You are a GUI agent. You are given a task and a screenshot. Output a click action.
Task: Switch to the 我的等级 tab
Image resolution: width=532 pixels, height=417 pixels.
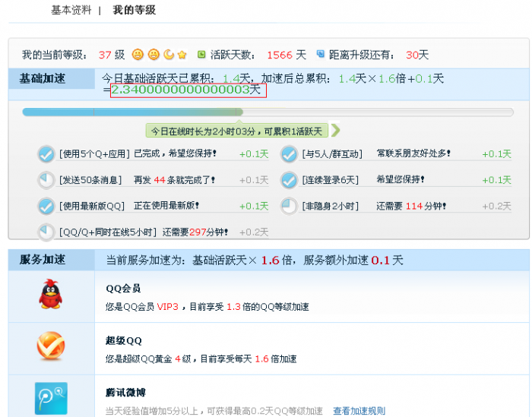click(135, 10)
